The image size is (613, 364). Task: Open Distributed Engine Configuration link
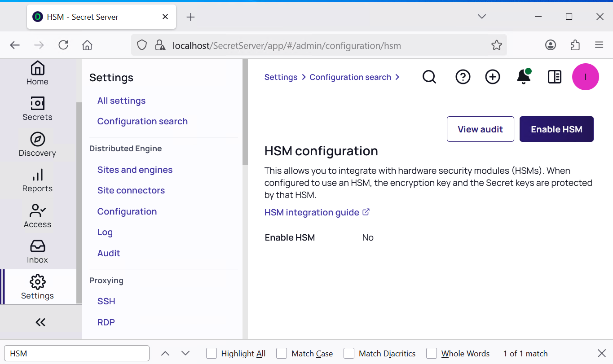coord(127,211)
